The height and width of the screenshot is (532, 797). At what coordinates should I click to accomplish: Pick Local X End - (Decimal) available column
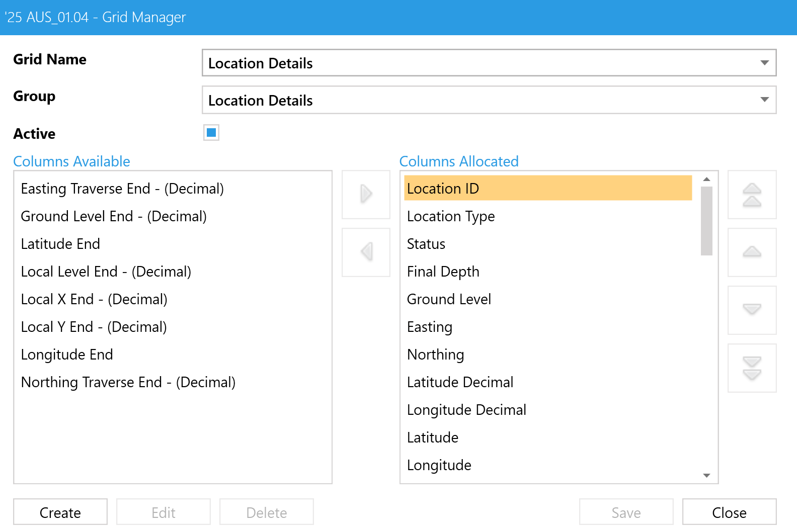coord(94,299)
